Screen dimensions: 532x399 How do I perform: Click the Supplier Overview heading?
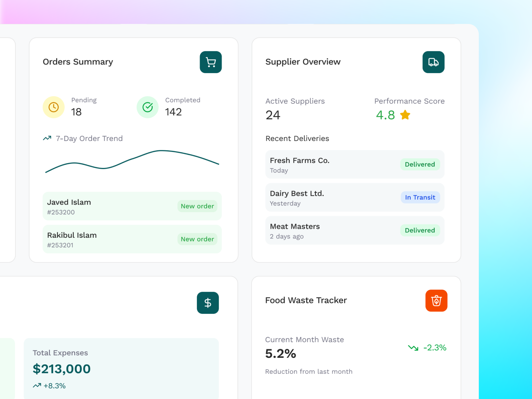coord(303,62)
